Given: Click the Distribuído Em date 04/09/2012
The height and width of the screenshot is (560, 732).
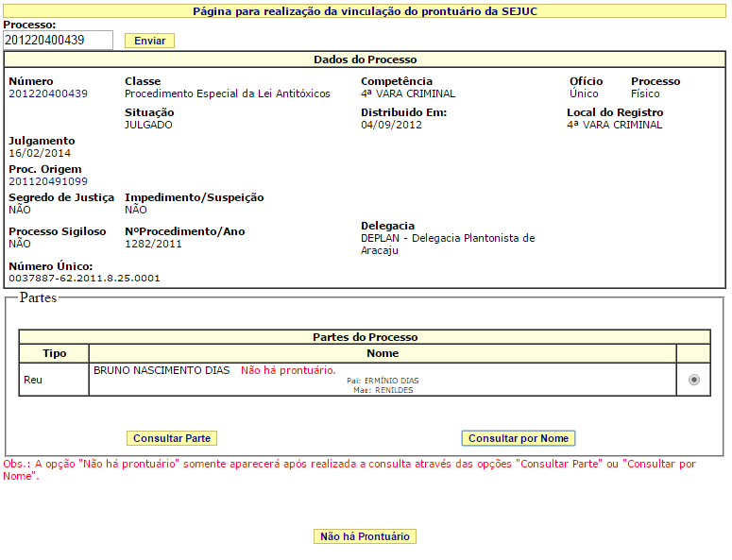Looking at the screenshot, I should tap(390, 125).
